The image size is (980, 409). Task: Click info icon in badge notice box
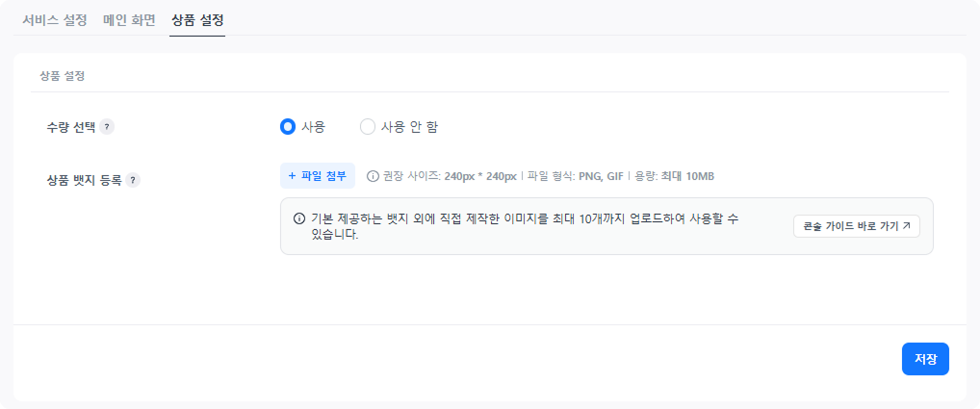(298, 218)
